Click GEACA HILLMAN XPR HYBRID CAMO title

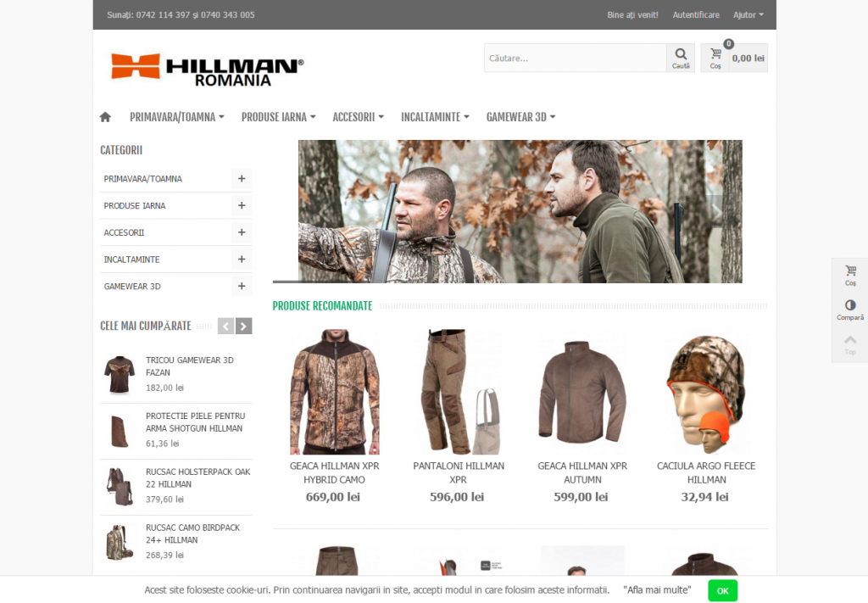[x=334, y=473]
